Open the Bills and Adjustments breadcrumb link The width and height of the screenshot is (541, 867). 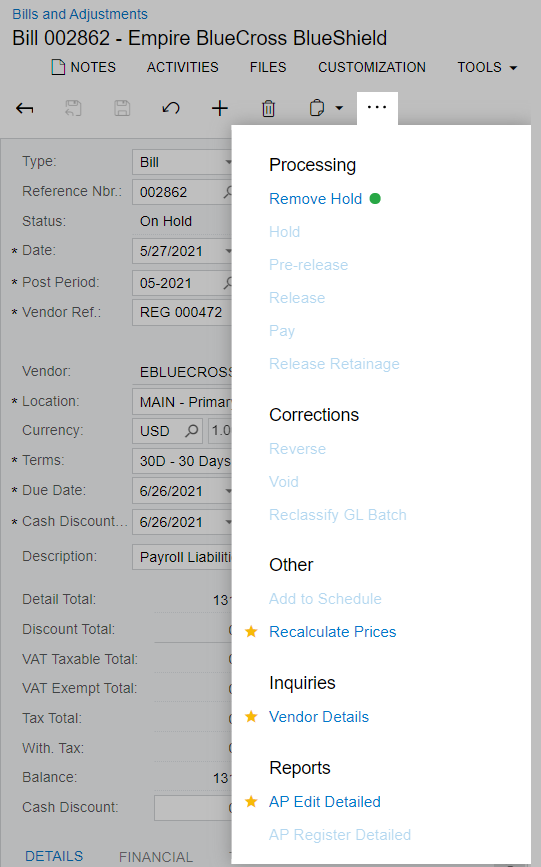click(80, 14)
